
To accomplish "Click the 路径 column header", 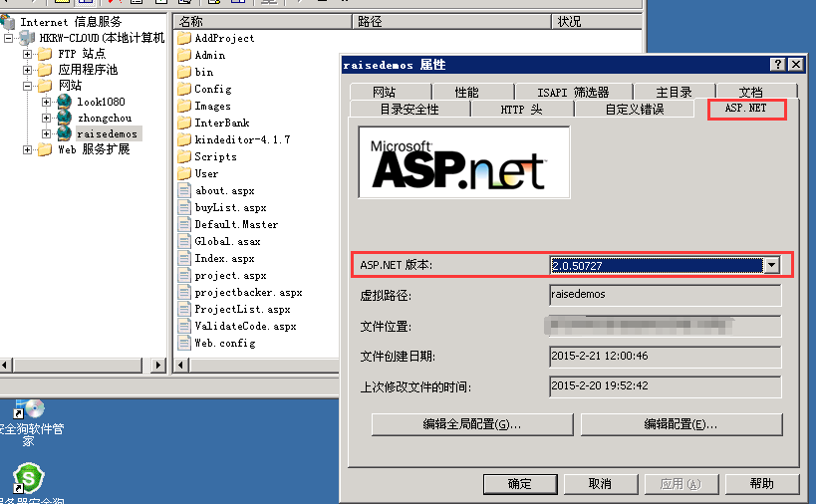I will pyautogui.click(x=451, y=21).
